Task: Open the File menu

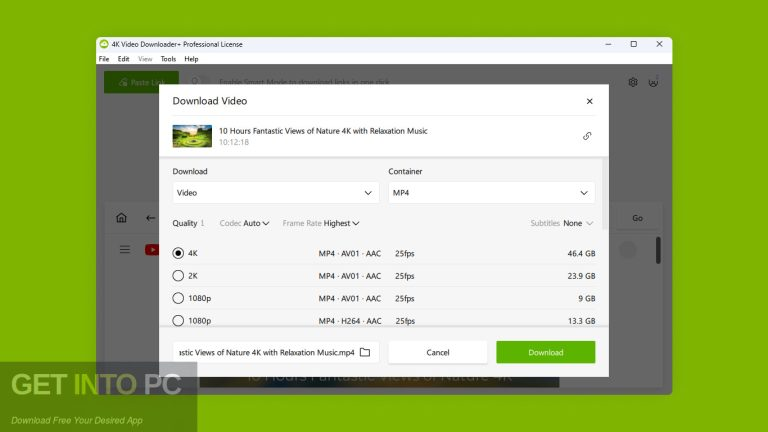Action: [x=104, y=59]
